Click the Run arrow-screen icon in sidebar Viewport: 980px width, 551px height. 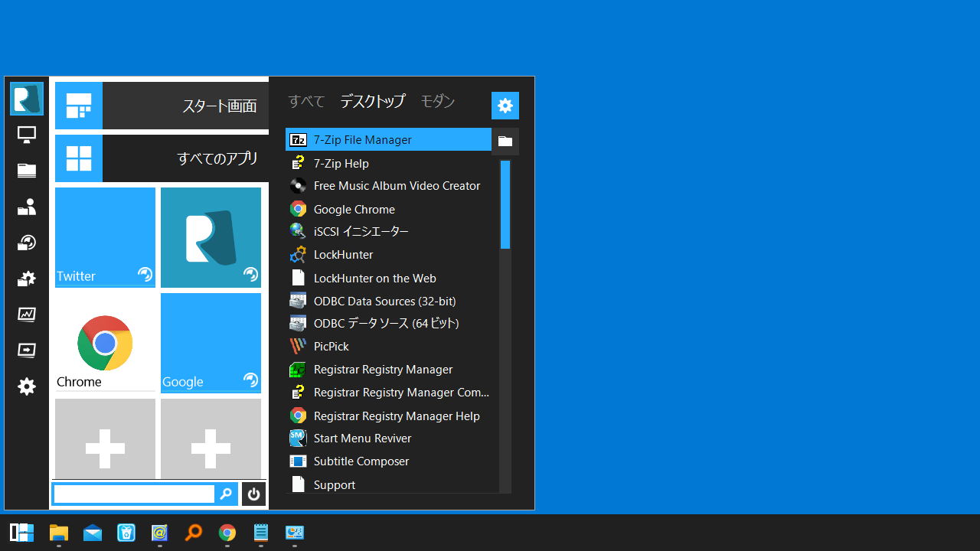[27, 350]
